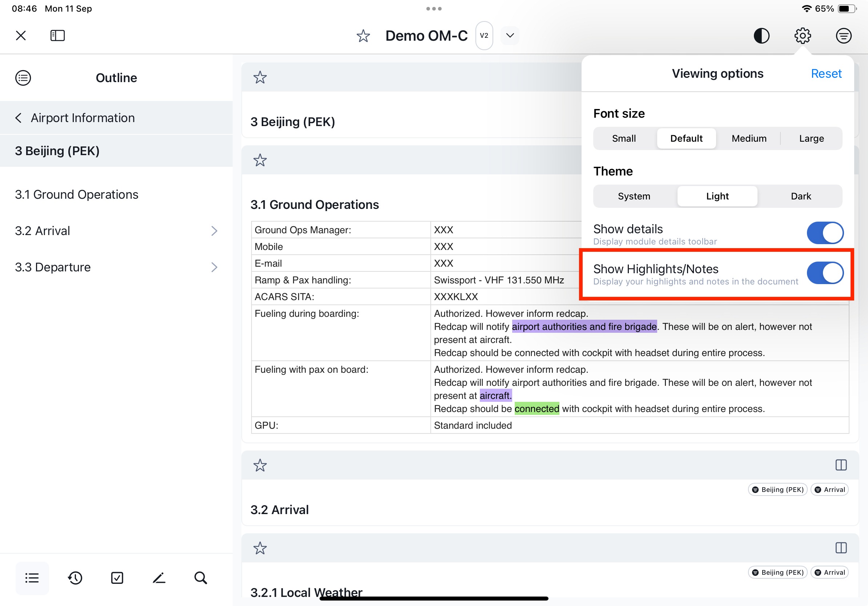This screenshot has height=606, width=868.
Task: Select the pencil annotations icon
Action: coord(159,578)
